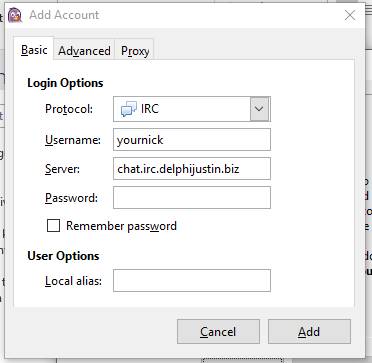372x363 pixels.
Task: Click the Add button
Action: 309,332
